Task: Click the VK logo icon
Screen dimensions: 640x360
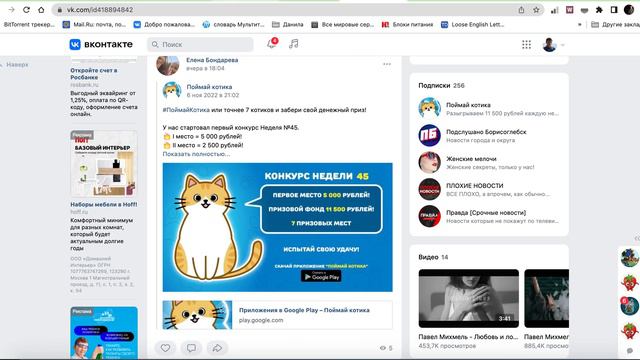Action: pyautogui.click(x=75, y=44)
